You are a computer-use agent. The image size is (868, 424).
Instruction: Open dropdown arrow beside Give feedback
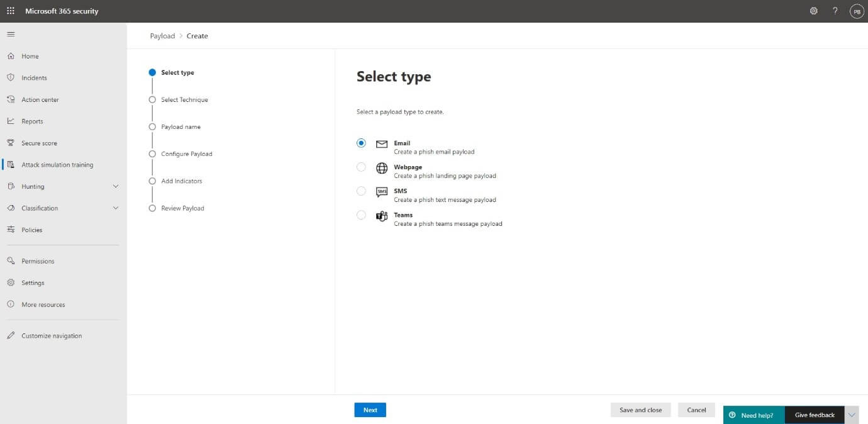click(852, 415)
